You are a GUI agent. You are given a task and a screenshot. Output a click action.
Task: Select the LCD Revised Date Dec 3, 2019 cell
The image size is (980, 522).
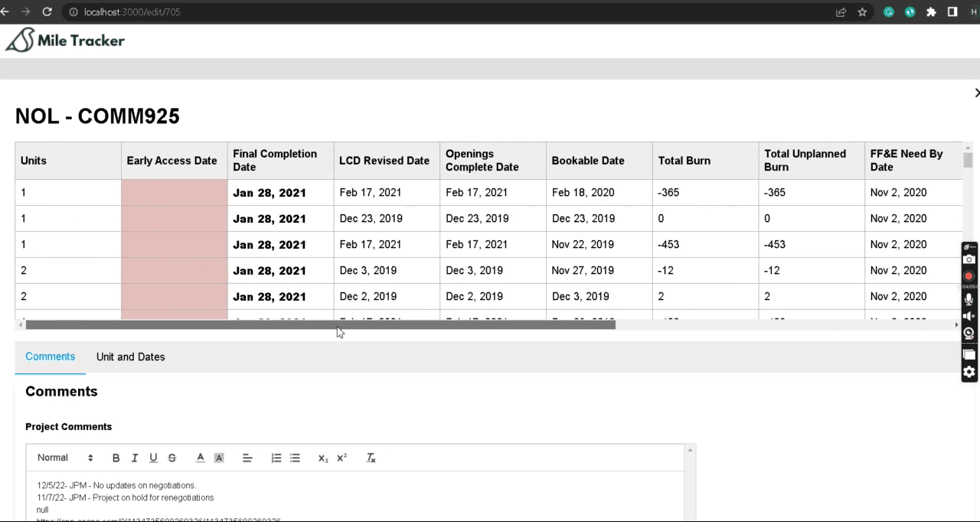coord(387,271)
